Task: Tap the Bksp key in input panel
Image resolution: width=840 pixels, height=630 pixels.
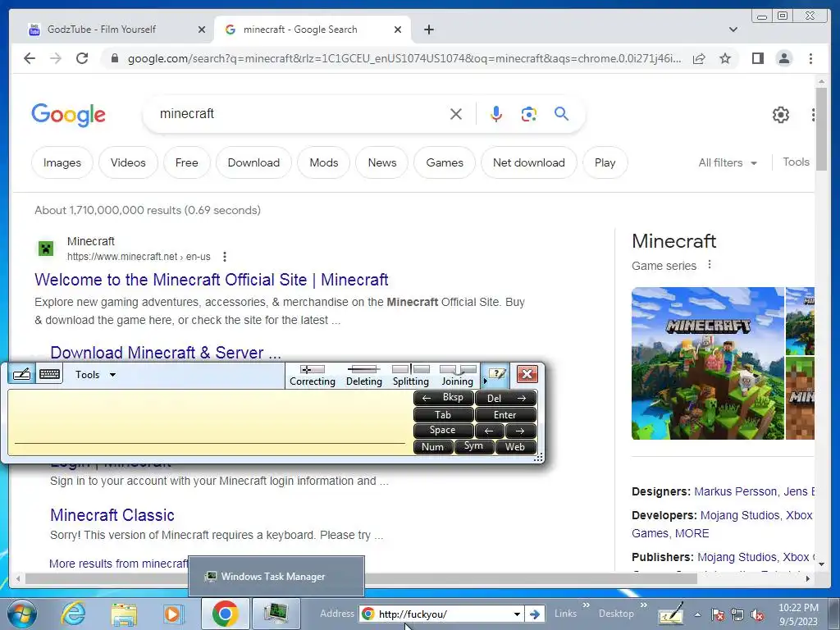Action: (x=443, y=398)
